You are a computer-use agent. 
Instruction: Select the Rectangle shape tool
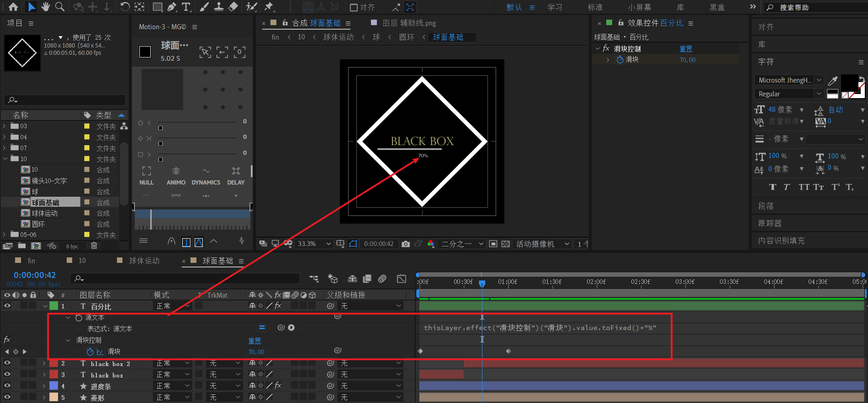coord(158,7)
